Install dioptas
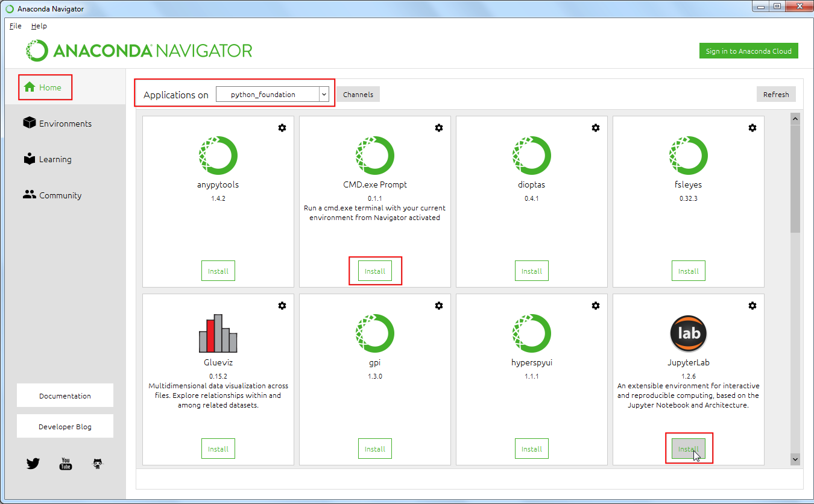Screen dimensions: 814x504 pyautogui.click(x=532, y=271)
